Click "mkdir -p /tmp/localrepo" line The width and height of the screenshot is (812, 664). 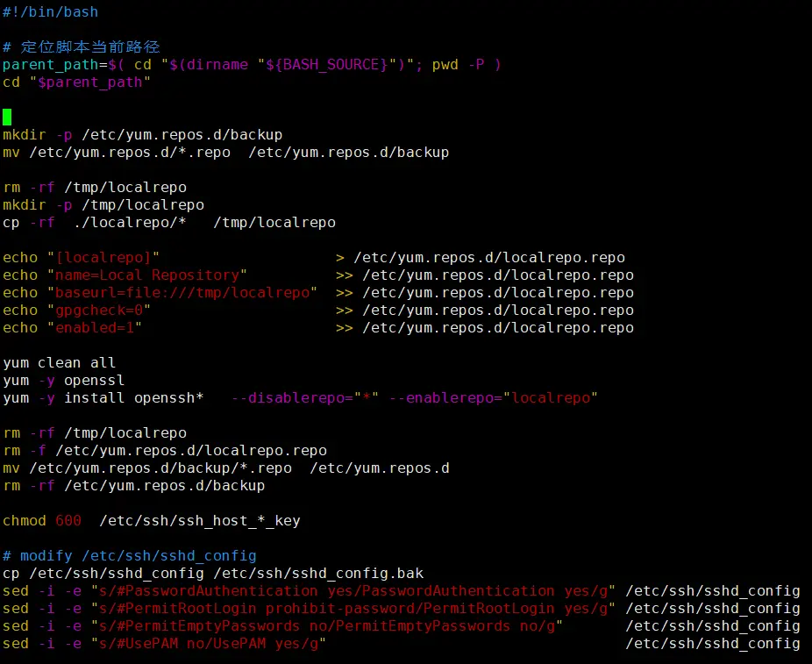[x=103, y=205]
